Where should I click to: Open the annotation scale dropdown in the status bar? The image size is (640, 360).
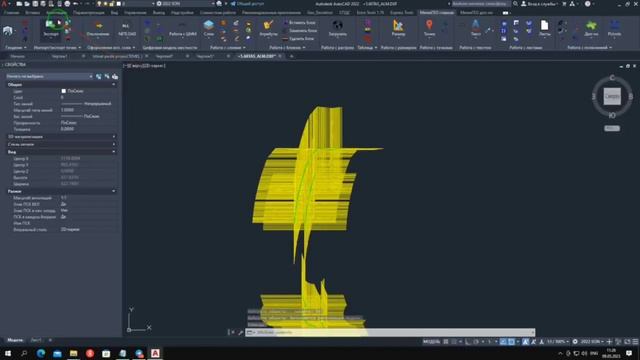click(x=558, y=342)
